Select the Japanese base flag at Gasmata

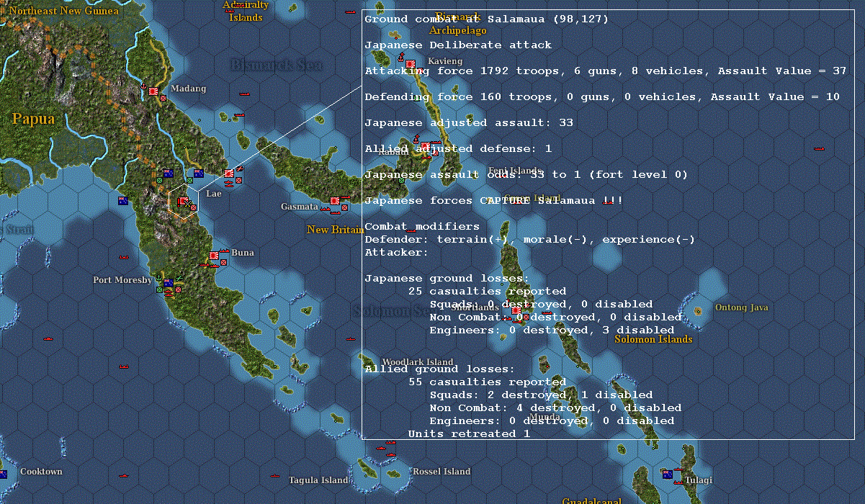(335, 201)
